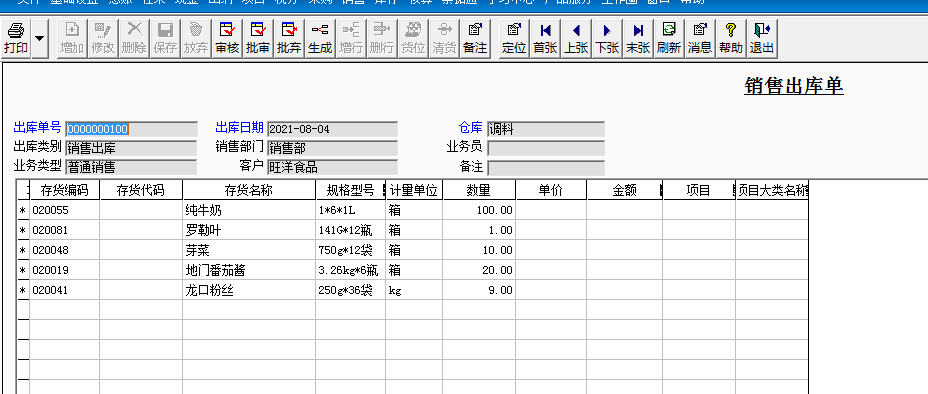Viewport: 928px width, 394px height.
Task: Go to last record with 末张
Action: tap(638, 38)
